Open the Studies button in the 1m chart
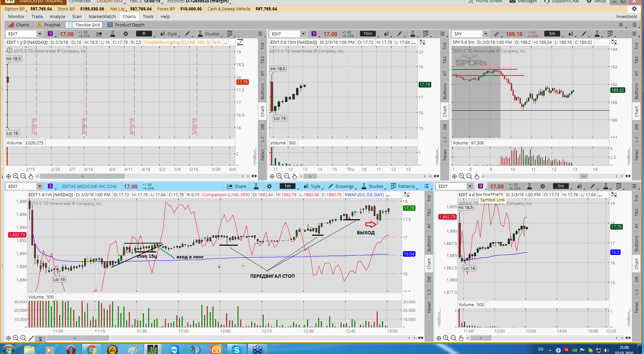 (x=372, y=186)
